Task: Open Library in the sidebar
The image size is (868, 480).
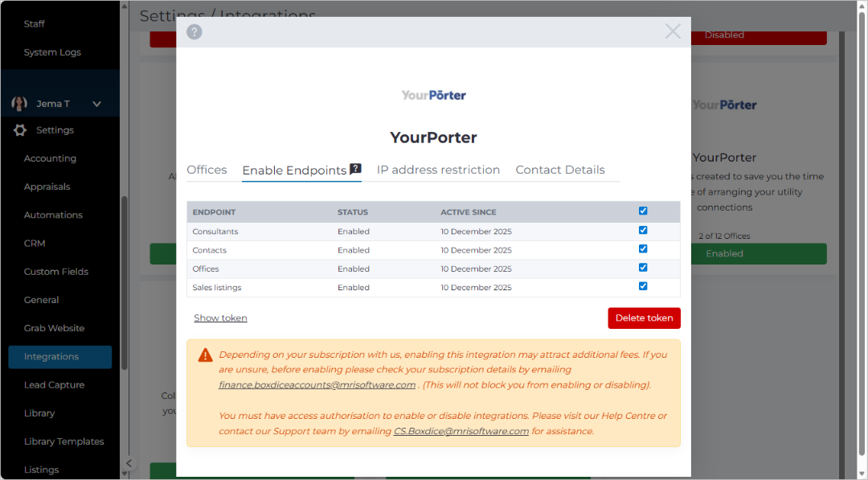Action: tap(39, 413)
